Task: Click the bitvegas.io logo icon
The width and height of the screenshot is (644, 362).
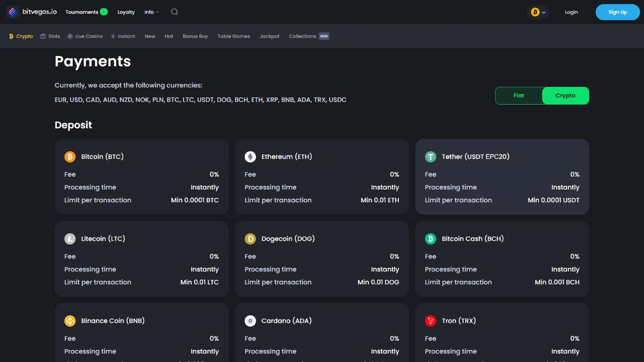Action: click(13, 12)
